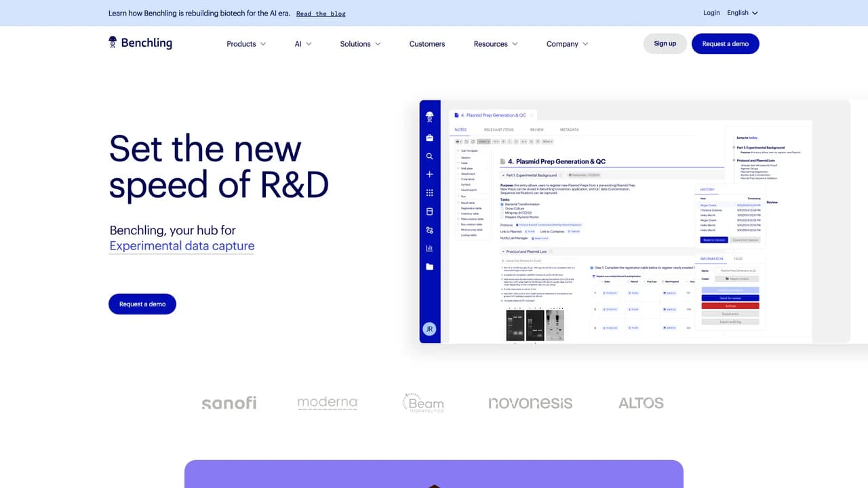Screen dimensions: 868x488
Task: Check the Grow Culture task checkbox
Action: tap(502, 208)
